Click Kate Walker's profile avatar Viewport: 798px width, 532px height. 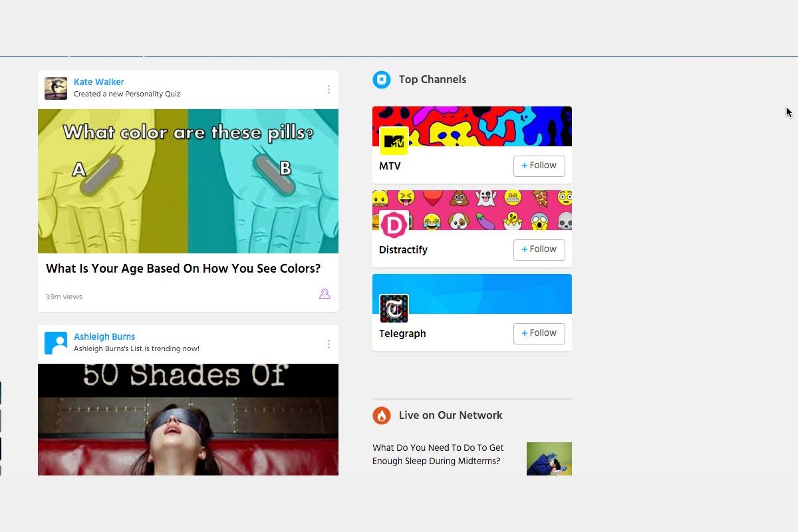[x=56, y=88]
